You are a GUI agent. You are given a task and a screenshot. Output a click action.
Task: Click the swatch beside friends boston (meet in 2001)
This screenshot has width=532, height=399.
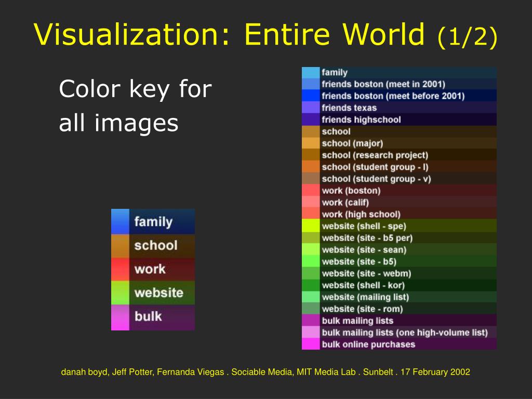coord(311,84)
